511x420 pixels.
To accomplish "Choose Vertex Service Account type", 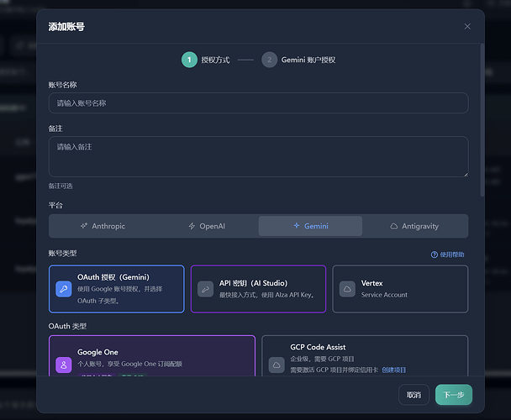I will click(400, 289).
